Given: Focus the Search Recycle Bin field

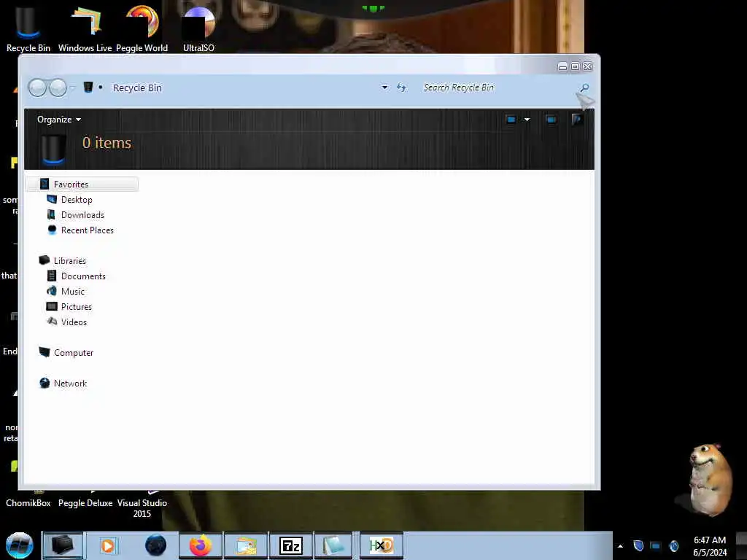Looking at the screenshot, I should 498,87.
